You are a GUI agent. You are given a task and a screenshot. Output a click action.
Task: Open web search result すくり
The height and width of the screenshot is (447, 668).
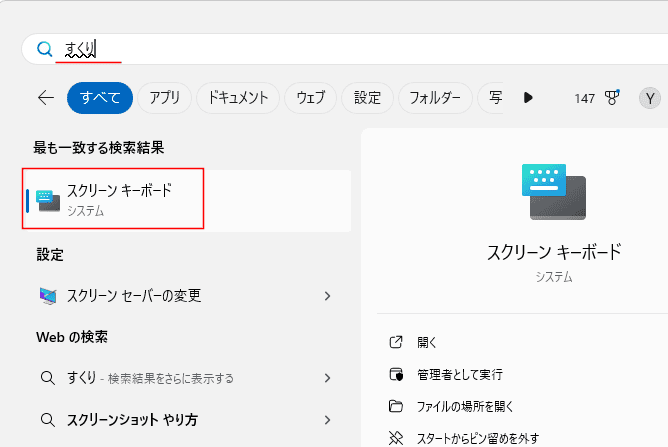187,378
